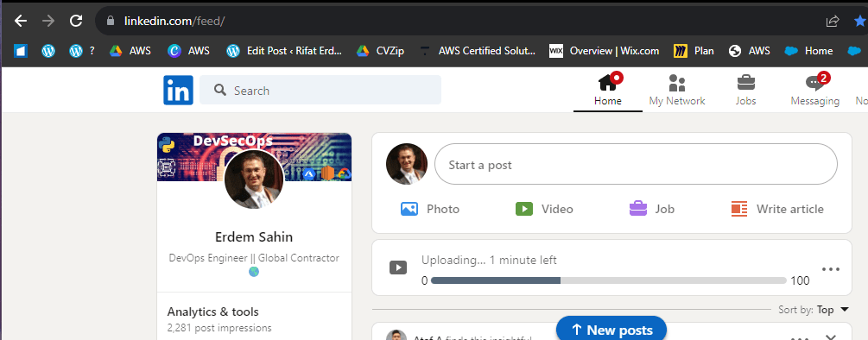Click the LinkedIn Search field
The height and width of the screenshot is (340, 868).
320,90
